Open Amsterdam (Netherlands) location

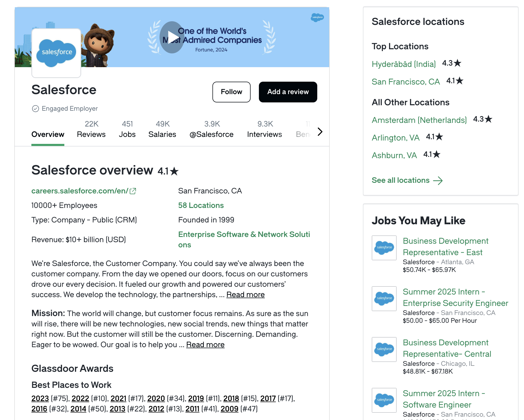point(419,120)
